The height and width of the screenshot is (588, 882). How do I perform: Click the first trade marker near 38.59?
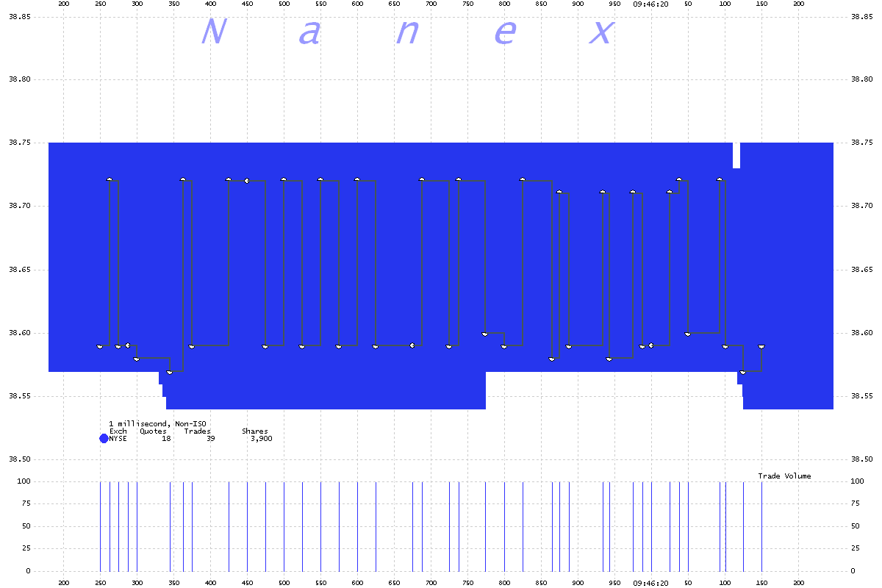point(100,346)
